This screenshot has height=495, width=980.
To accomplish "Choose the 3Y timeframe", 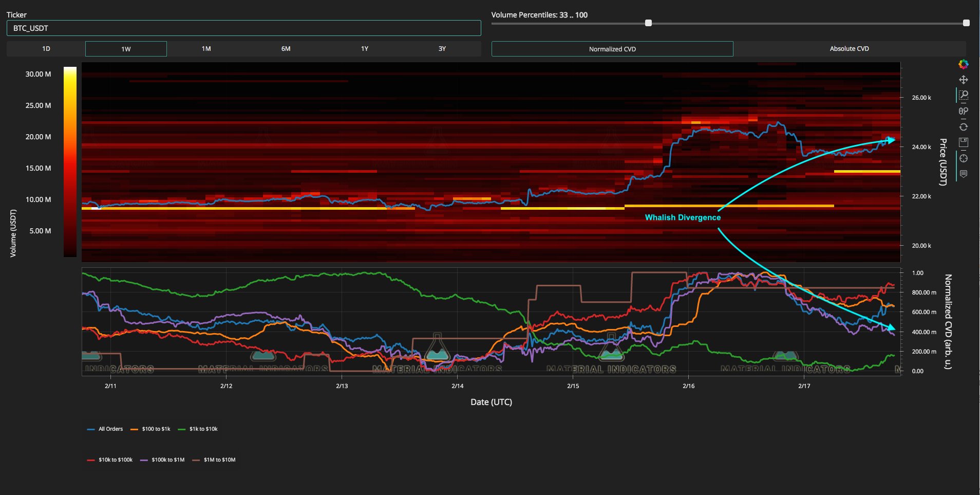I will tap(442, 49).
